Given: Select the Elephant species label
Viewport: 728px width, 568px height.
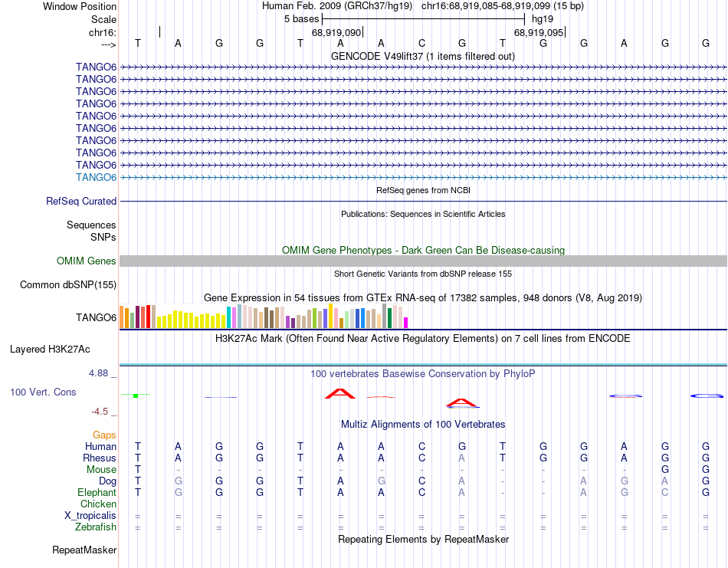Looking at the screenshot, I should pos(97,492).
